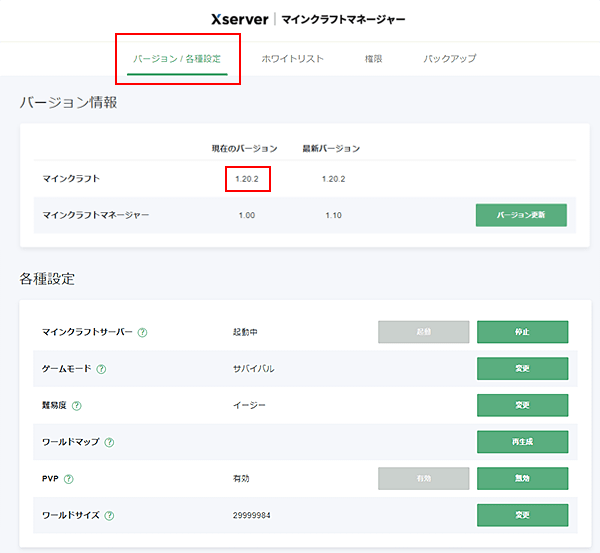Open help icon beside ワールドマップ
Viewport: 600px width, 553px height.
[109, 442]
